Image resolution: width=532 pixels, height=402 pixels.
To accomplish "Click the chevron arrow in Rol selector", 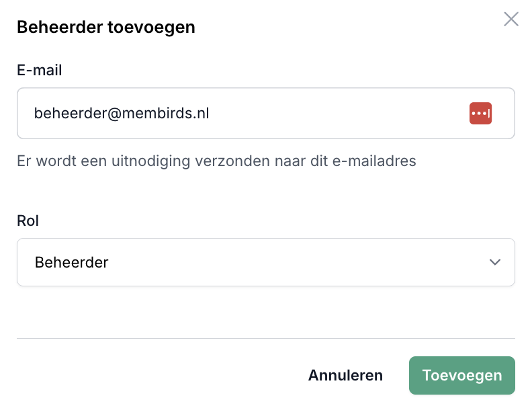I will tap(495, 262).
